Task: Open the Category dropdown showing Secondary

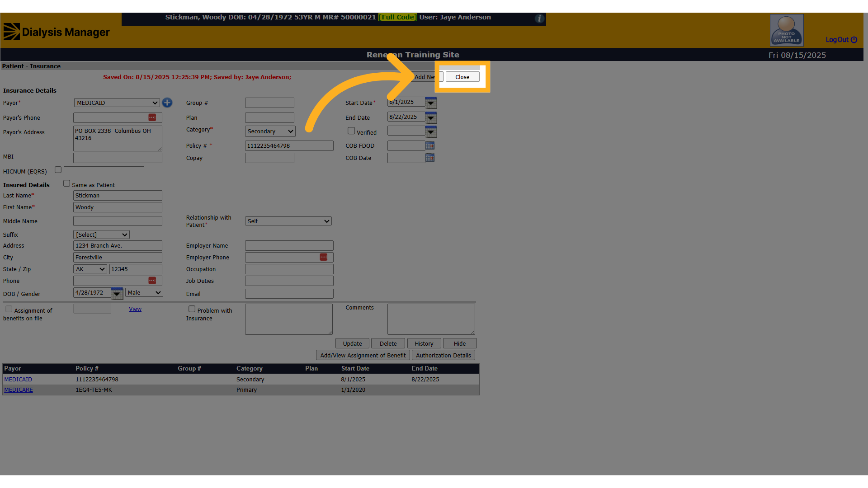Action: coord(270,131)
